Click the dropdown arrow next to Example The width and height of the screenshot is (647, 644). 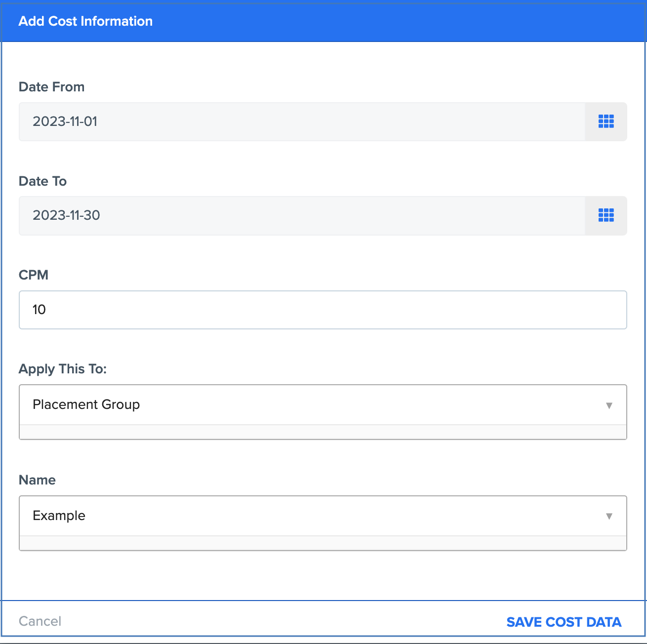609,516
